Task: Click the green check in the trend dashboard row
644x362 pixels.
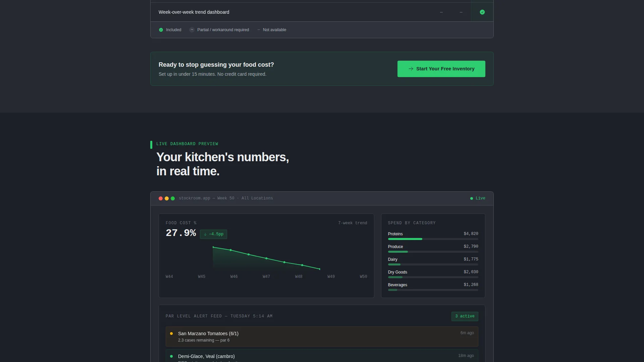Action: (482, 12)
